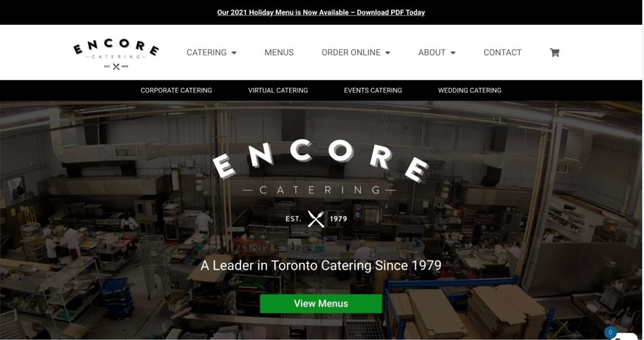This screenshot has width=644, height=340.
Task: Click the About menu label
Action: tap(431, 53)
